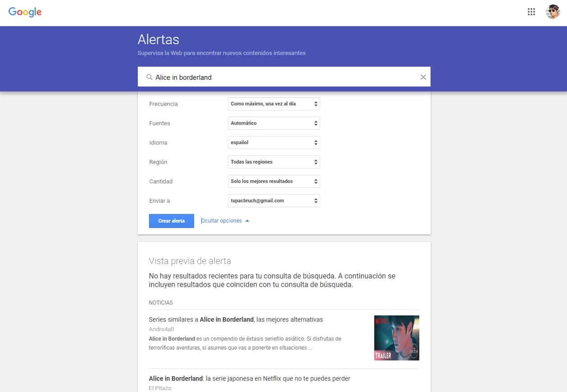Open the Frecuencia dropdown
567x392 pixels.
click(x=273, y=104)
